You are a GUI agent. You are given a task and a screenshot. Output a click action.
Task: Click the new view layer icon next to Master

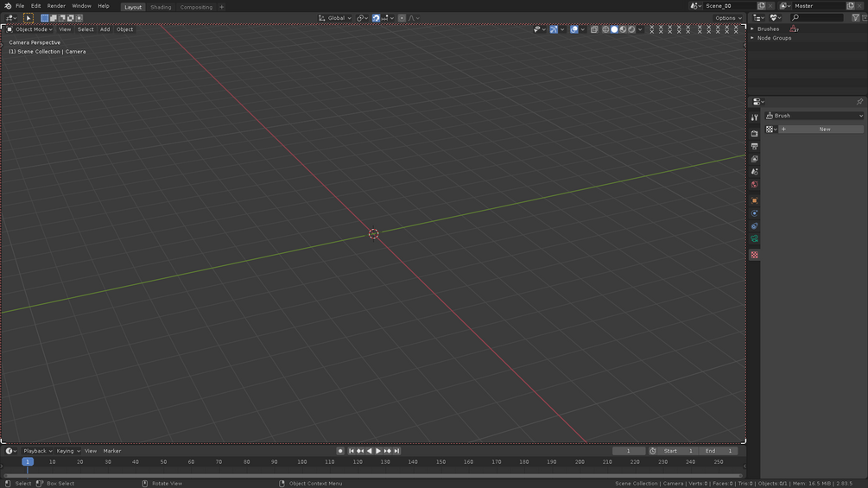(x=850, y=5)
